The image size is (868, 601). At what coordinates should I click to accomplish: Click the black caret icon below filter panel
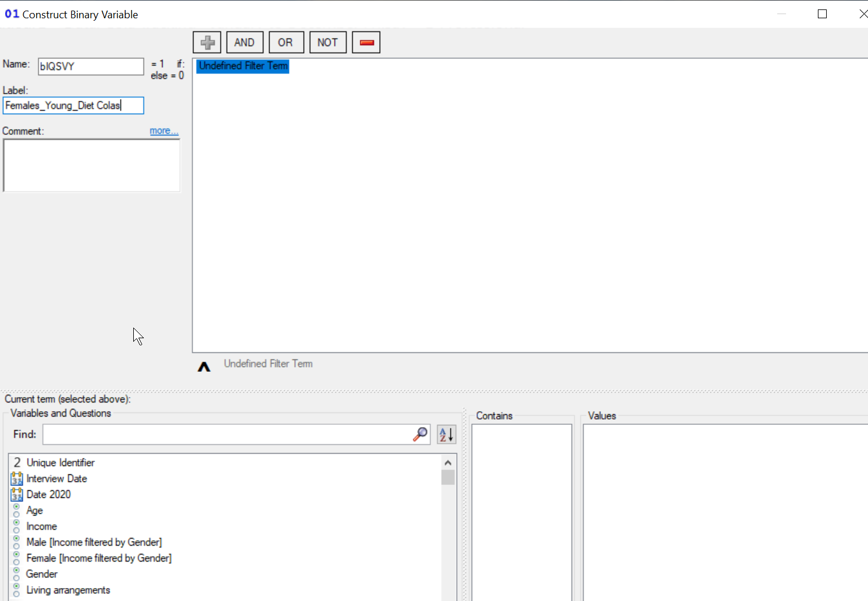[204, 367]
